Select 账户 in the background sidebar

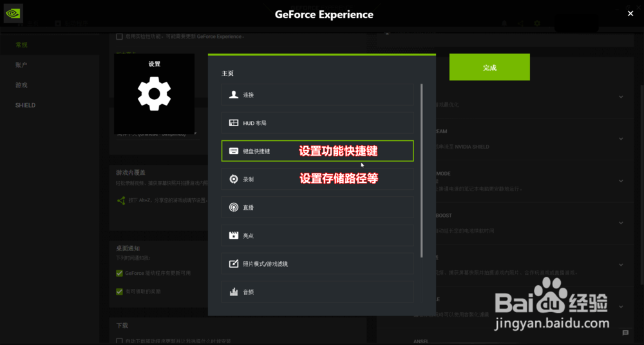(21, 65)
